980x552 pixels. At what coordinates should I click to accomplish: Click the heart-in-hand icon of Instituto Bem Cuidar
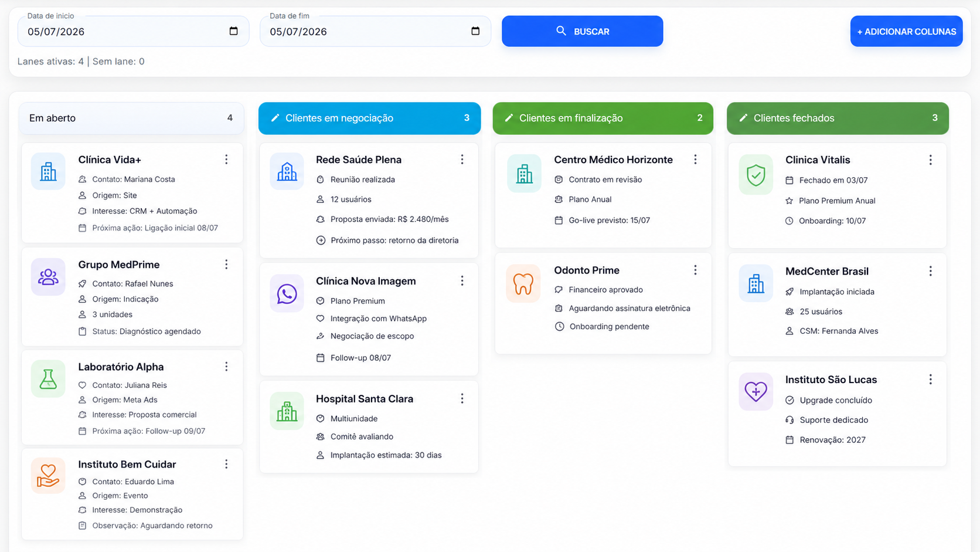[x=48, y=476]
